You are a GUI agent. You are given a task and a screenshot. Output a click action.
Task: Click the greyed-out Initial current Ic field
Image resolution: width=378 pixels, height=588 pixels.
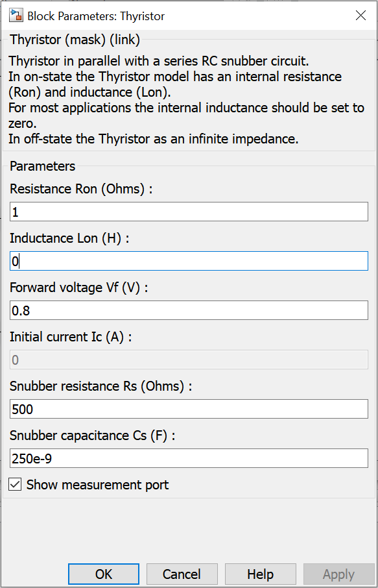click(x=189, y=360)
